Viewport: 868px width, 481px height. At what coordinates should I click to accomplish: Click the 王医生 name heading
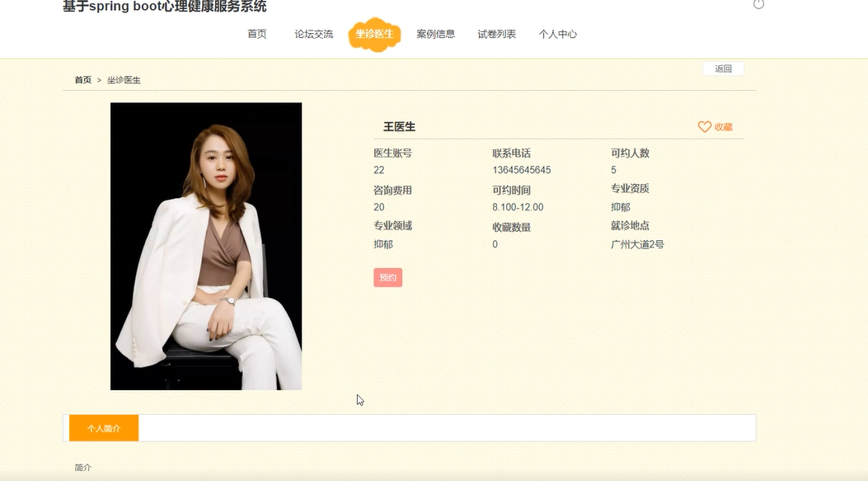click(x=399, y=126)
